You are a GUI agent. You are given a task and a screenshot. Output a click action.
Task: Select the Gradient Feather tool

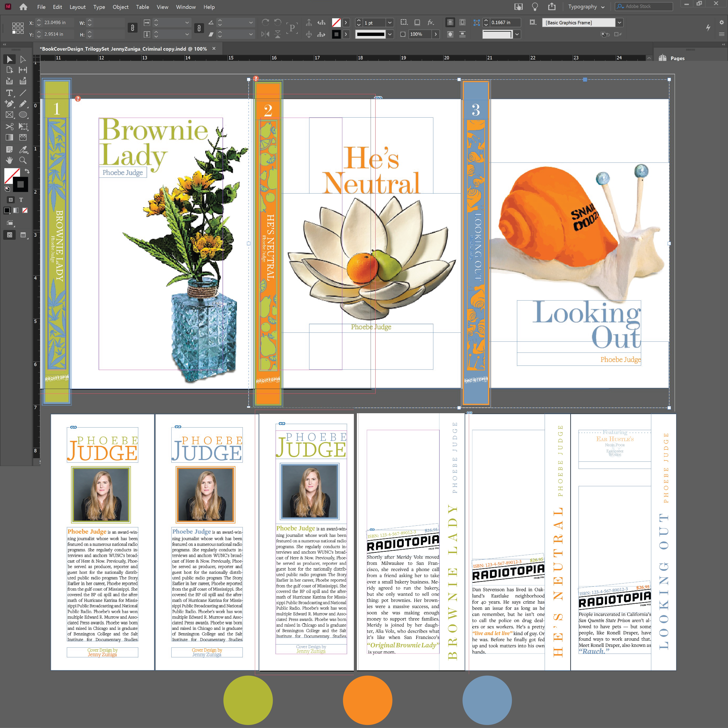tap(23, 138)
